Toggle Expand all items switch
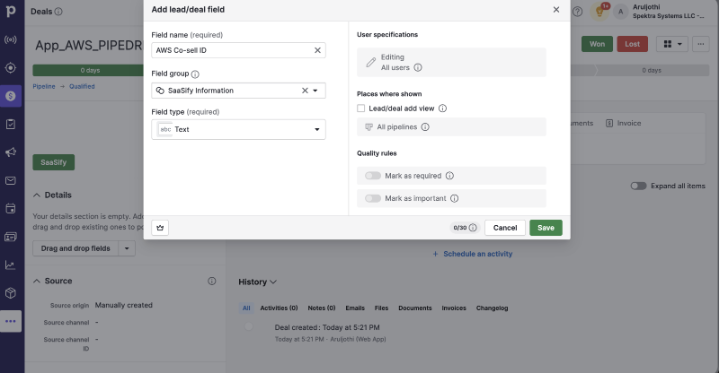Screen dimensions: 720x373 click(638, 186)
